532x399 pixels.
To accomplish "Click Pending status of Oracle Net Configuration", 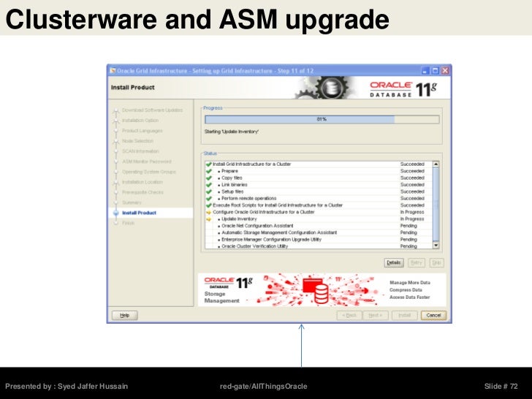I will [408, 226].
